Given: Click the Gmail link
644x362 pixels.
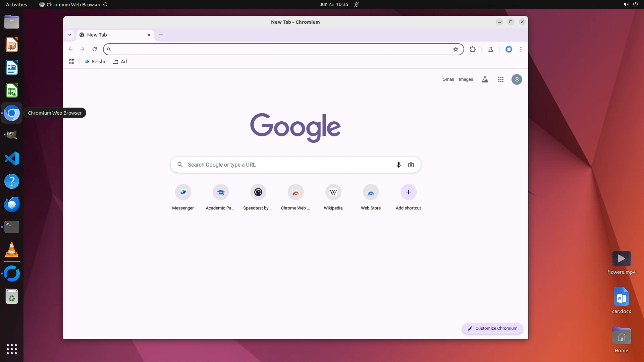Looking at the screenshot, I should click(x=448, y=79).
